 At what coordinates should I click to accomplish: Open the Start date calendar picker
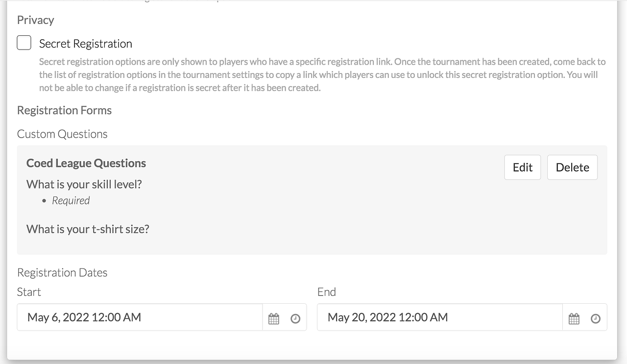pos(274,318)
